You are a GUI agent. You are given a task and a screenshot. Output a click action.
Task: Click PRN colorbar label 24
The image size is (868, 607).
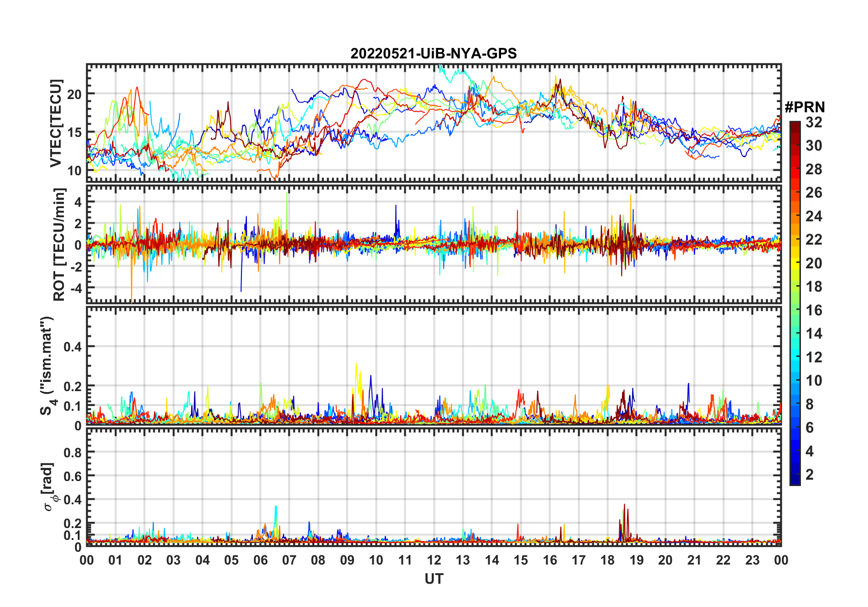[x=814, y=216]
